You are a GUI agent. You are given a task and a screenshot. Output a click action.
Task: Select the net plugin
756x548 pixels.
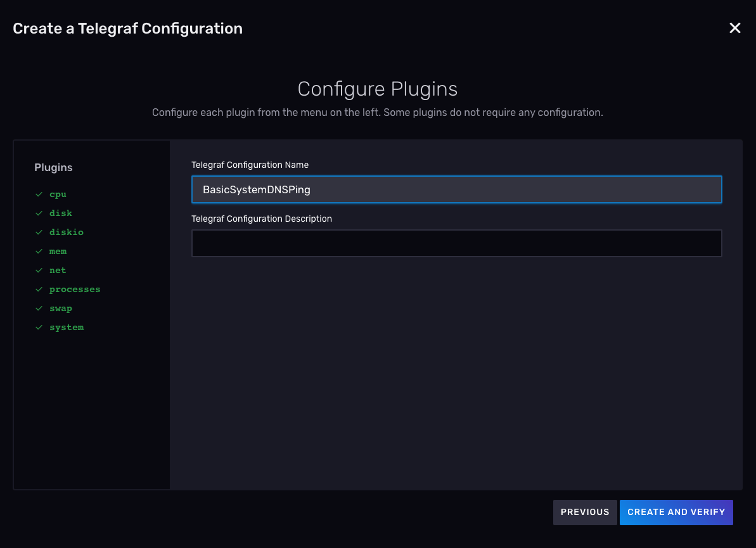click(58, 271)
